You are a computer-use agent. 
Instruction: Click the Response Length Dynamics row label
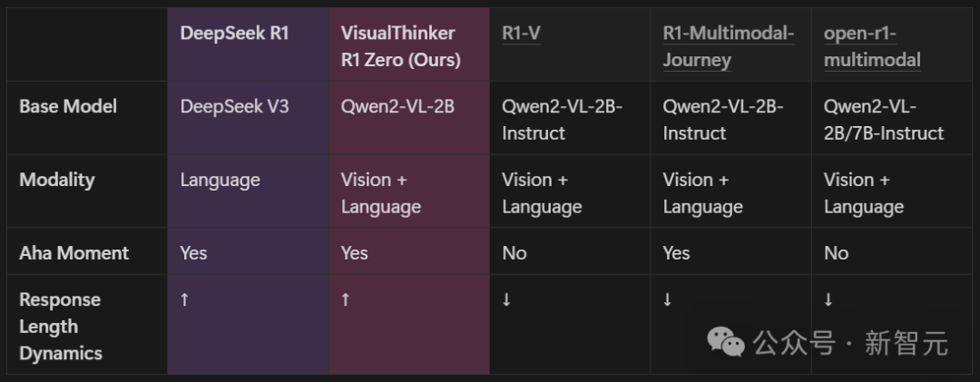pyautogui.click(x=60, y=327)
